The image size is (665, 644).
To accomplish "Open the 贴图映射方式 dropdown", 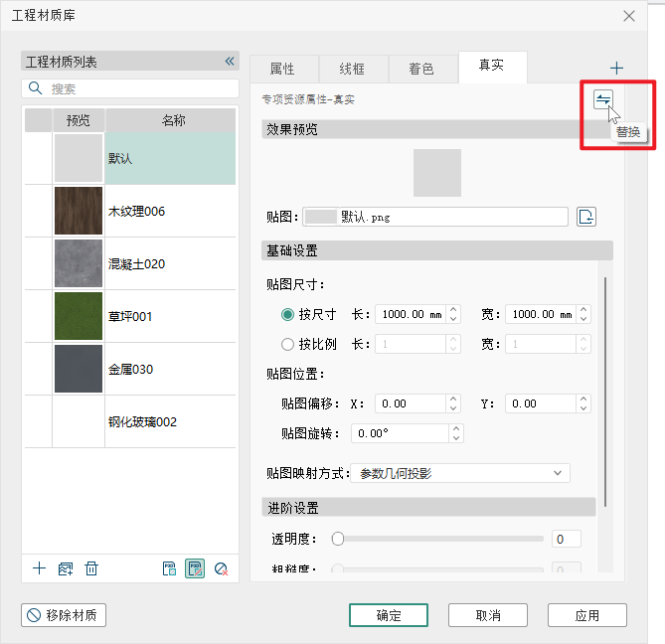I will (x=461, y=473).
